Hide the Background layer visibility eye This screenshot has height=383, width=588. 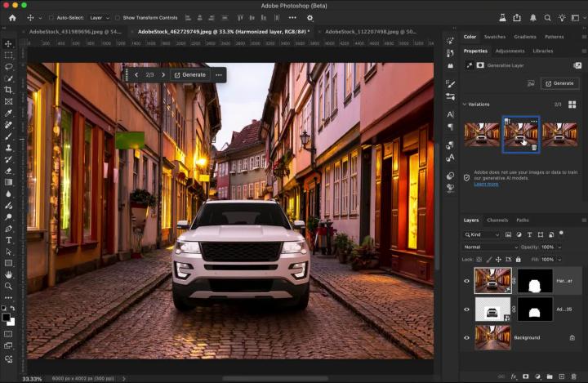point(467,337)
